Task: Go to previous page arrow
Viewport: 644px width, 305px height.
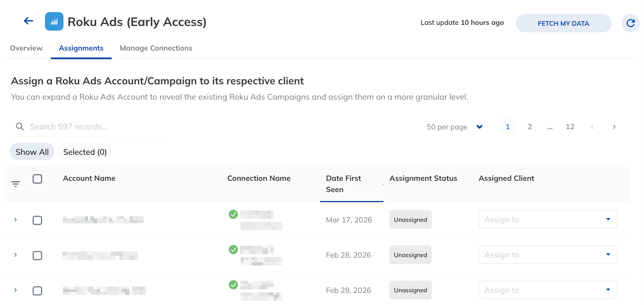Action: (x=592, y=127)
